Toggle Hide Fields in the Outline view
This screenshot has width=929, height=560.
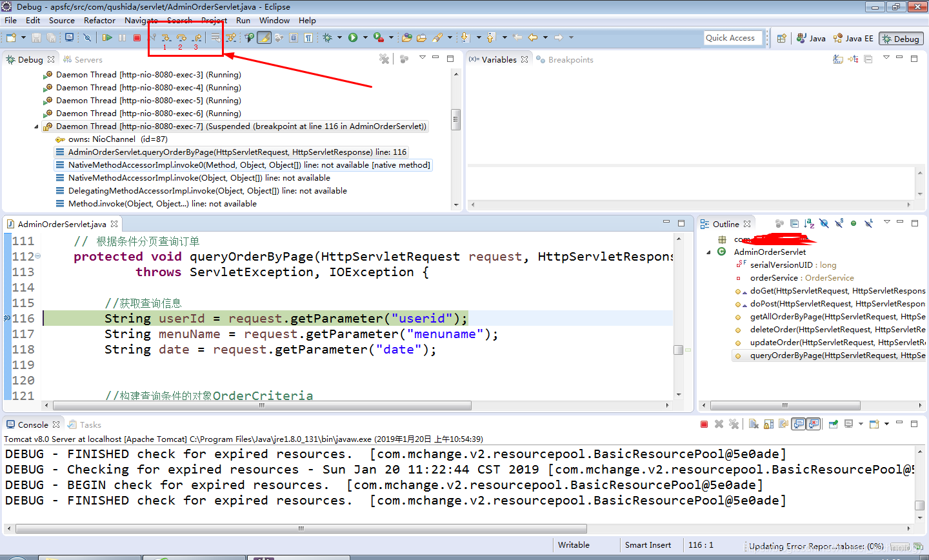[824, 223]
